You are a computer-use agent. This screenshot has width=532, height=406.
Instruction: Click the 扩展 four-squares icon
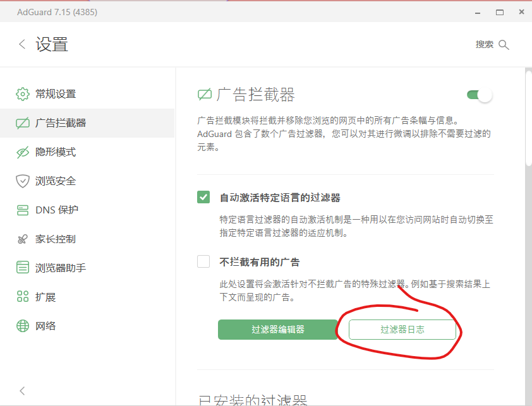tap(22, 296)
